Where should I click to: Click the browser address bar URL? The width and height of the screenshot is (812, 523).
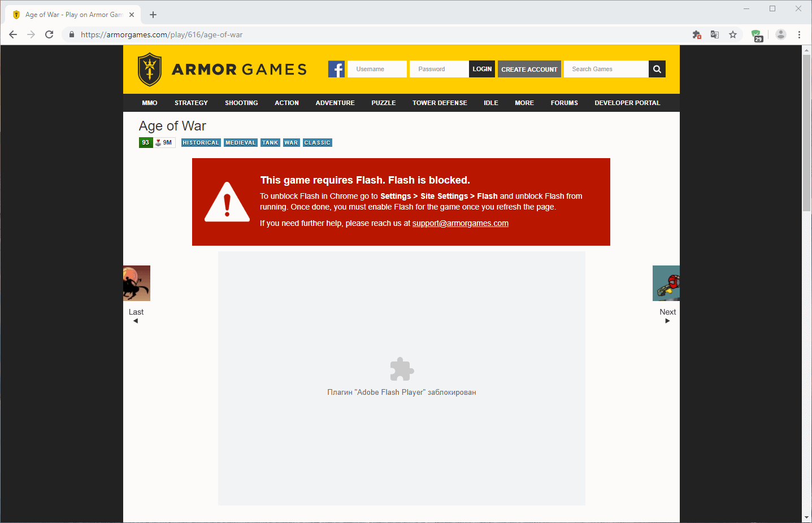point(162,34)
